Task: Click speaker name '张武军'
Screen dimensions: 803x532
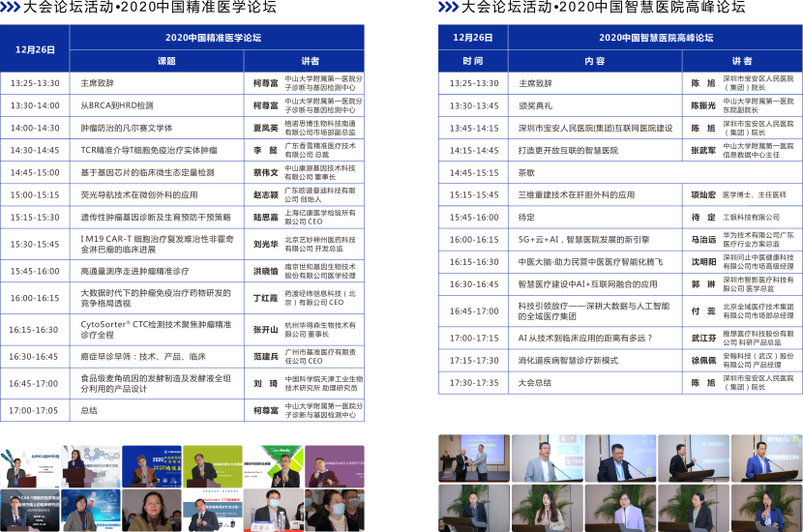Action: (x=703, y=150)
